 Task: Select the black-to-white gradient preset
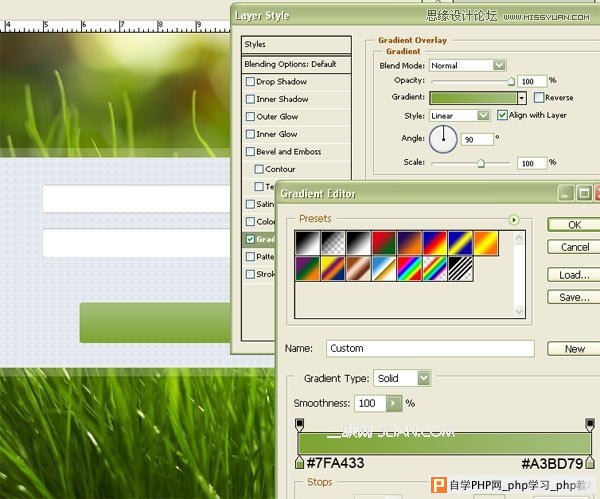point(308,243)
